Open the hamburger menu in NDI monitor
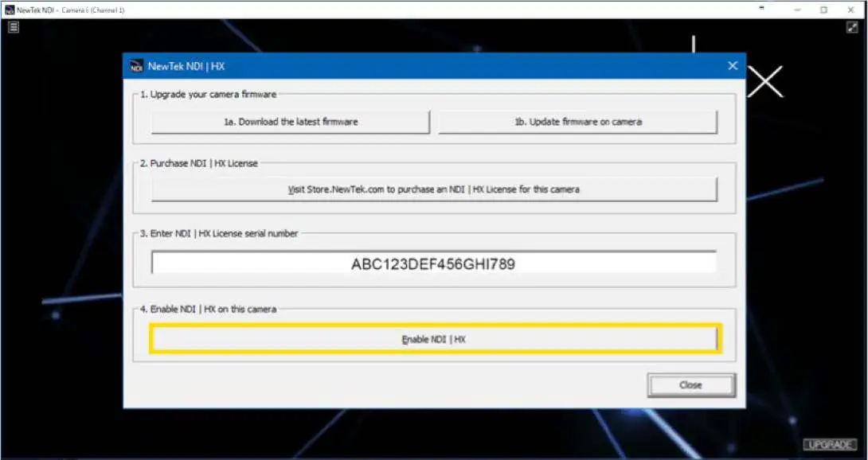This screenshot has height=460, width=868. click(x=14, y=27)
